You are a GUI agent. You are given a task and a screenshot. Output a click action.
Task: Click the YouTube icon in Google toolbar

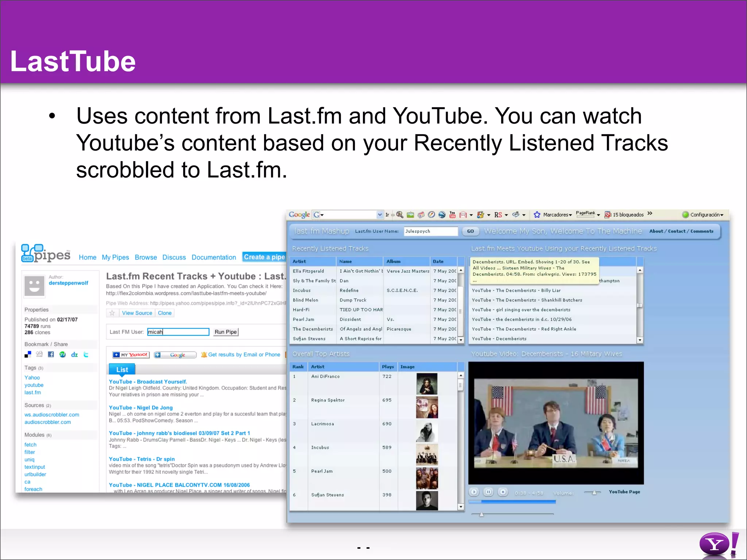tap(452, 215)
